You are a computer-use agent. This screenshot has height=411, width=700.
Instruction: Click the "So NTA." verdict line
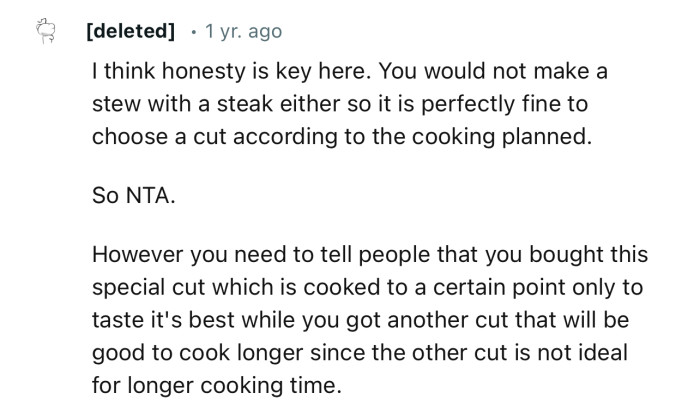coord(133,195)
